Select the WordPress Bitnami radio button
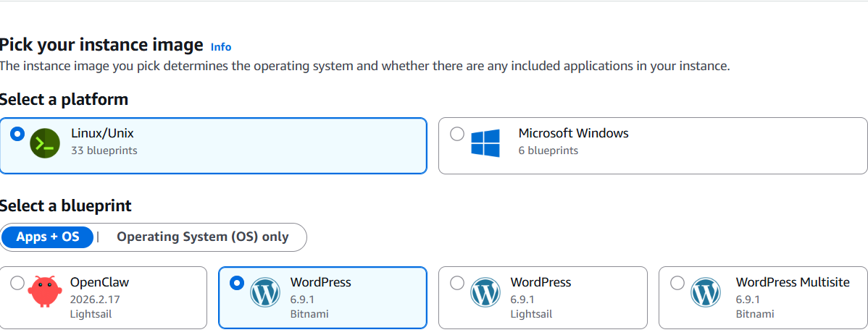 coord(237,283)
